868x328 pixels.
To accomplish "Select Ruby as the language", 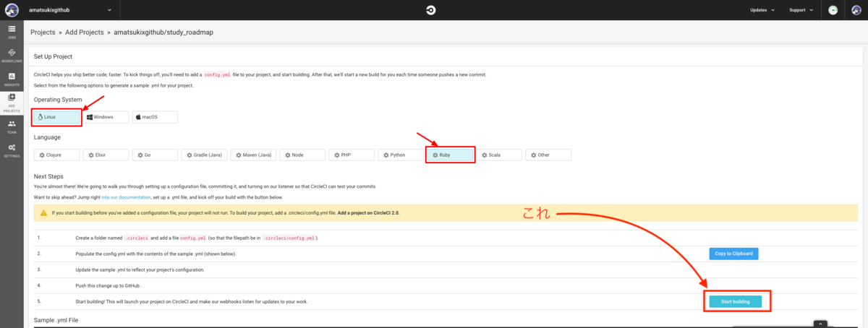I will pyautogui.click(x=450, y=155).
